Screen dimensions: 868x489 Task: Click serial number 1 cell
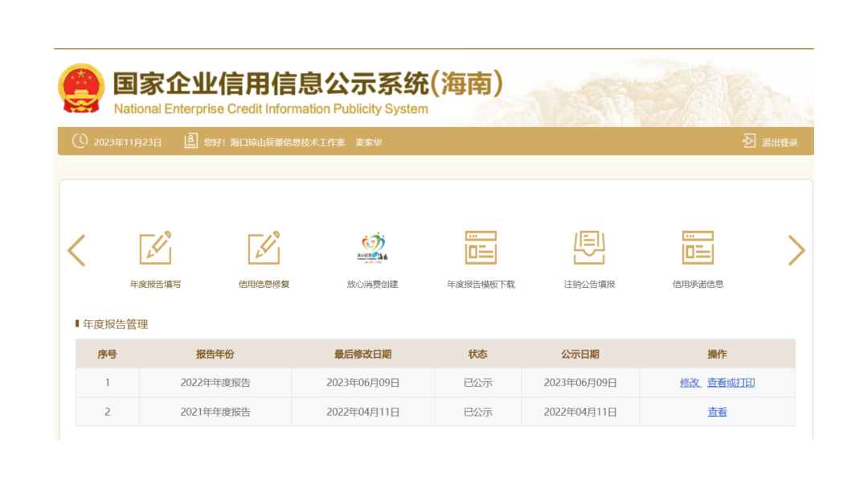(x=108, y=383)
